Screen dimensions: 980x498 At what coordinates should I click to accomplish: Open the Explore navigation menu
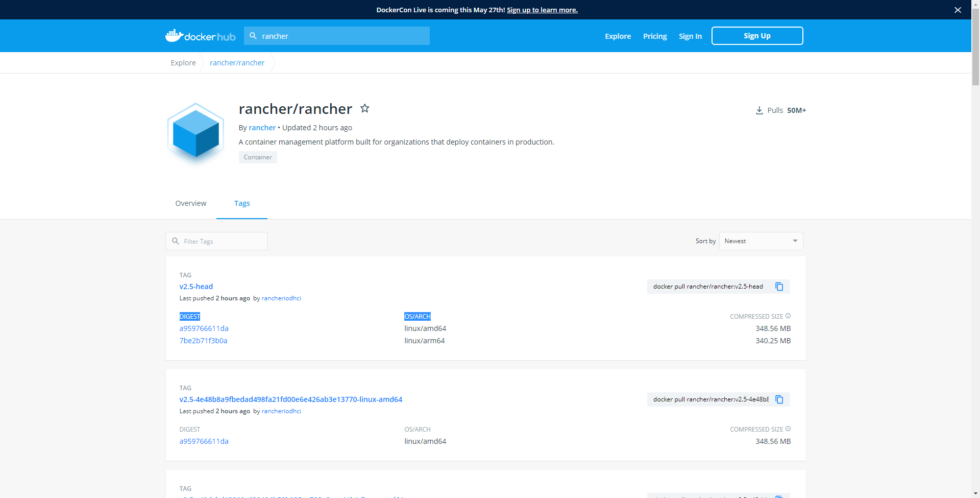[618, 36]
